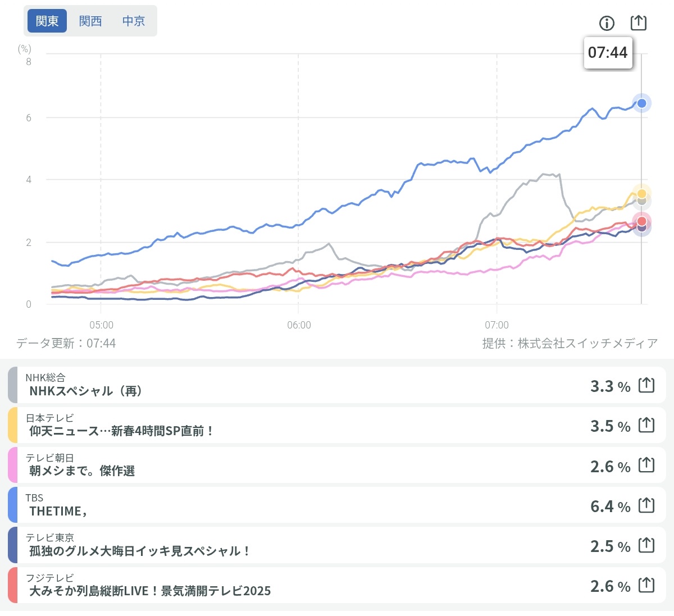This screenshot has width=674, height=616.
Task: Click the yellow 日本テレビ color bar
Action: click(x=12, y=425)
